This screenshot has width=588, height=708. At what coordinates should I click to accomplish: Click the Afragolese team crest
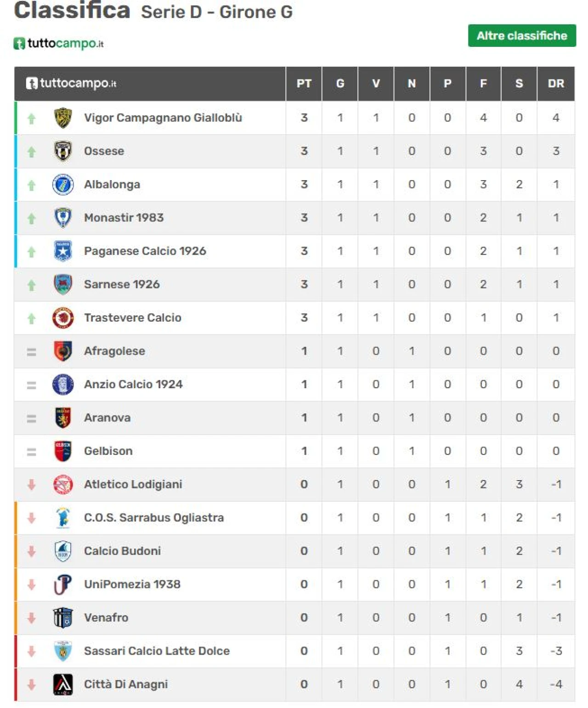(63, 351)
